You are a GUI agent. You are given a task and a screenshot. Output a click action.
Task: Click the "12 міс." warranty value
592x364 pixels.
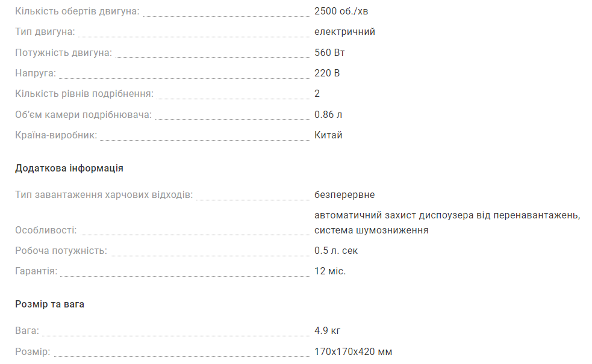[x=330, y=271]
